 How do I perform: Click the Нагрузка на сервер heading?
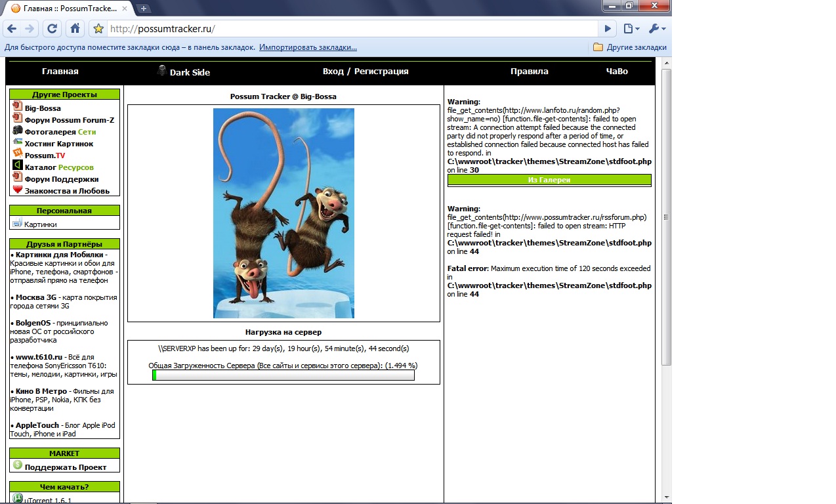283,332
